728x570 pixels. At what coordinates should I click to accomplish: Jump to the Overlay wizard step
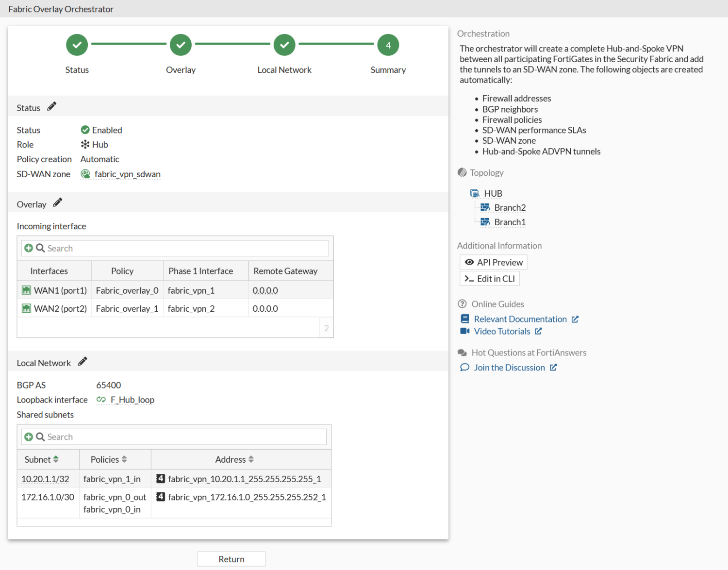click(x=181, y=45)
